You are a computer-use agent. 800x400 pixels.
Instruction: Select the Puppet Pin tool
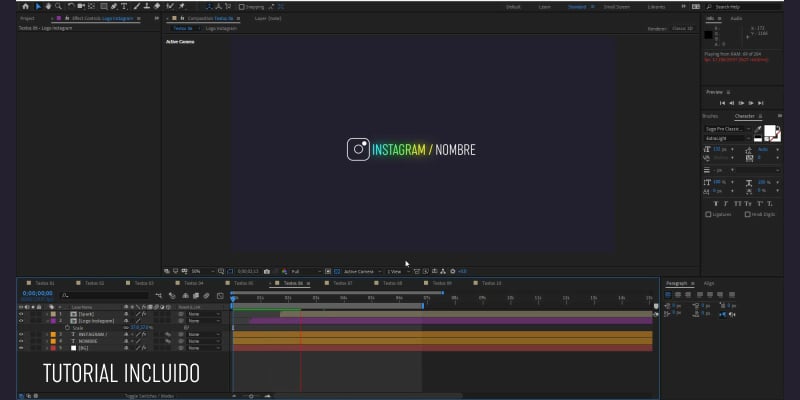(182, 7)
